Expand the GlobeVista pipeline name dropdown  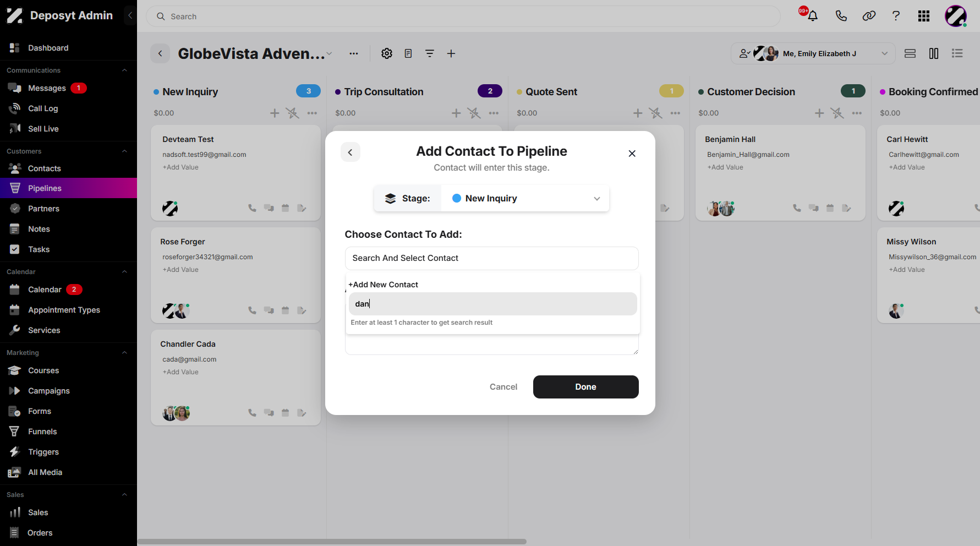coord(329,53)
